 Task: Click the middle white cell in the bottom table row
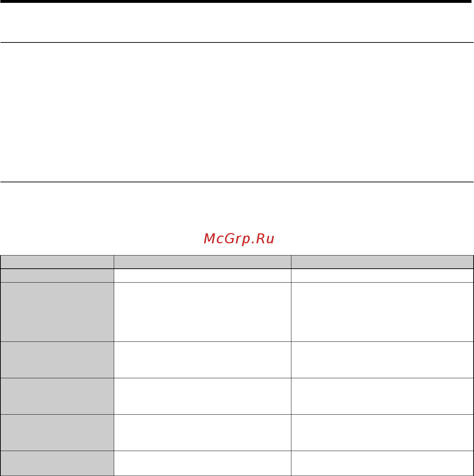(x=202, y=463)
